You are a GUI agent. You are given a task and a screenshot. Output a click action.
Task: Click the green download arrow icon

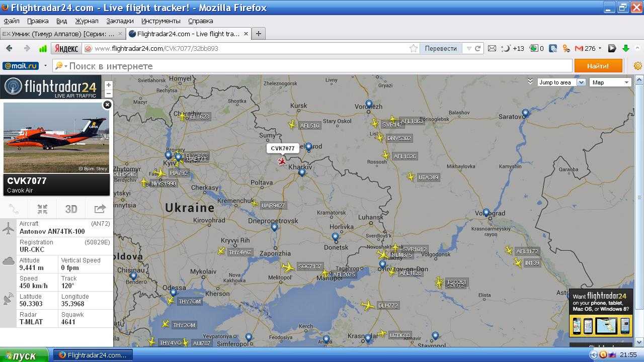click(x=626, y=48)
